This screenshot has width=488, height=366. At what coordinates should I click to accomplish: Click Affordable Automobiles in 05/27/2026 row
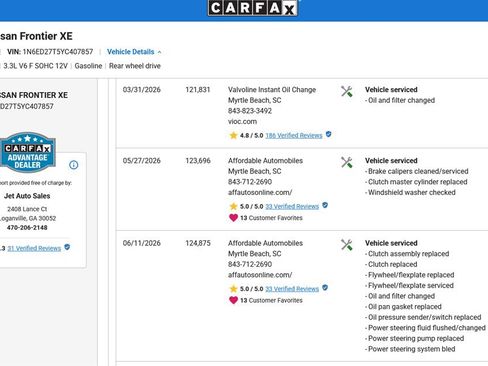coord(265,161)
